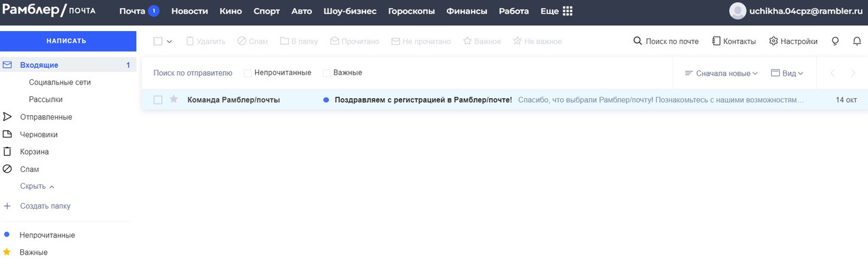Click the Почта badge showing 1

click(154, 12)
